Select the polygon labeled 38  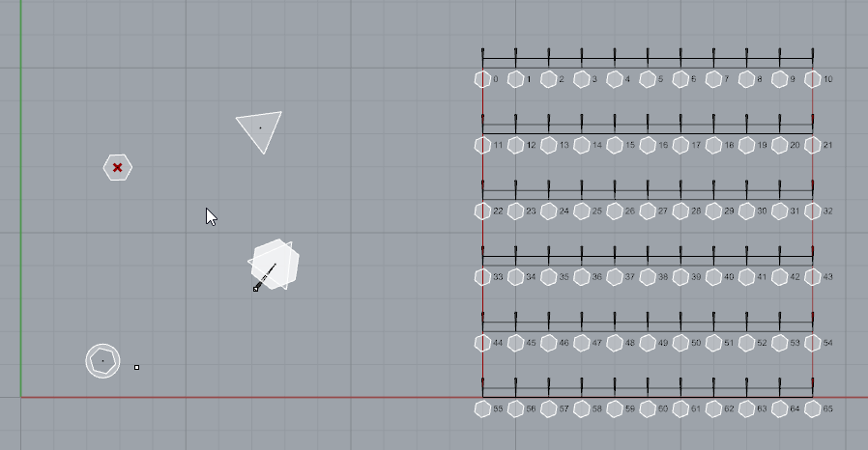click(x=648, y=276)
